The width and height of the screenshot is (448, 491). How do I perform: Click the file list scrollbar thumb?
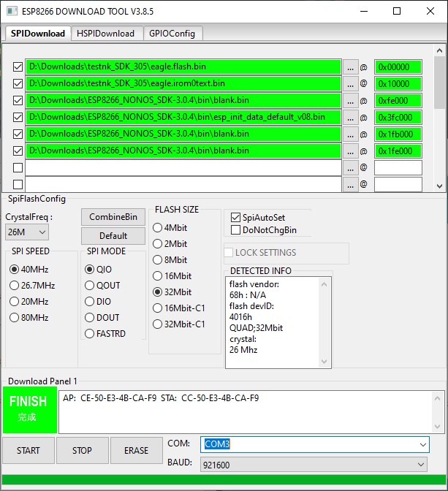(x=439, y=83)
